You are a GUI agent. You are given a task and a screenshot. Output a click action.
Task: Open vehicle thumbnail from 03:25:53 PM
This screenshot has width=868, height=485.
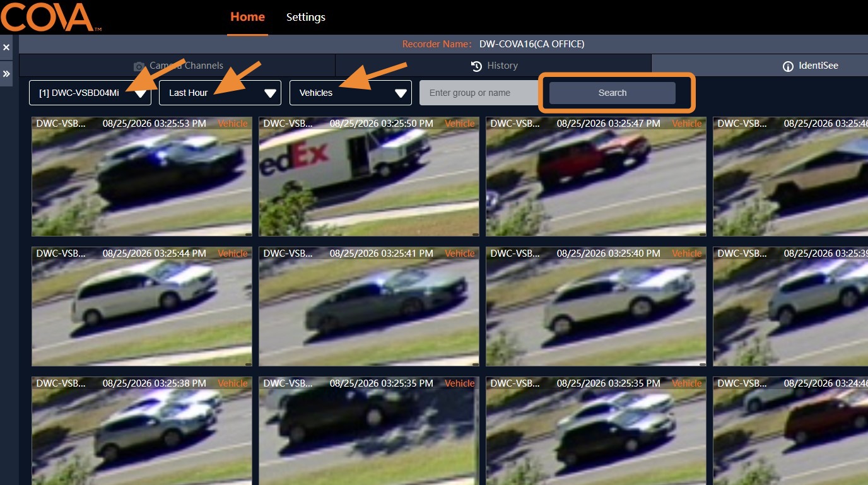[142, 177]
